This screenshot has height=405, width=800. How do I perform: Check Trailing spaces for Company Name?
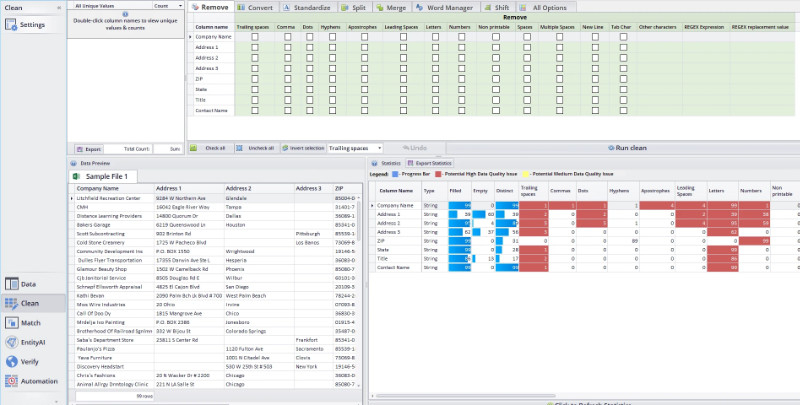tap(255, 37)
